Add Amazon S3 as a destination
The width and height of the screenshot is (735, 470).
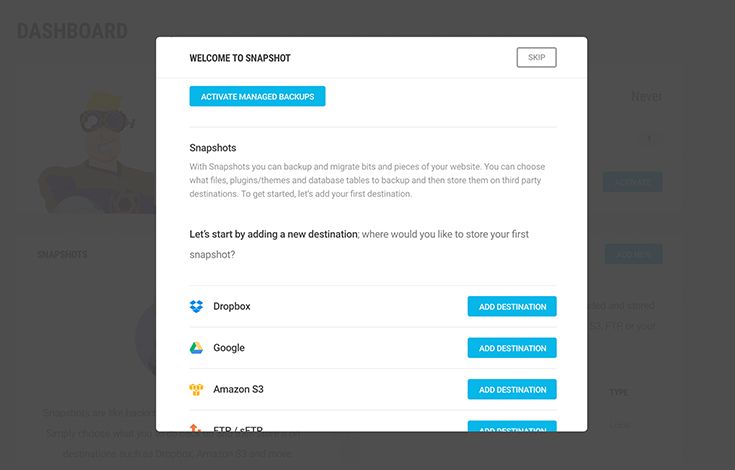(512, 389)
